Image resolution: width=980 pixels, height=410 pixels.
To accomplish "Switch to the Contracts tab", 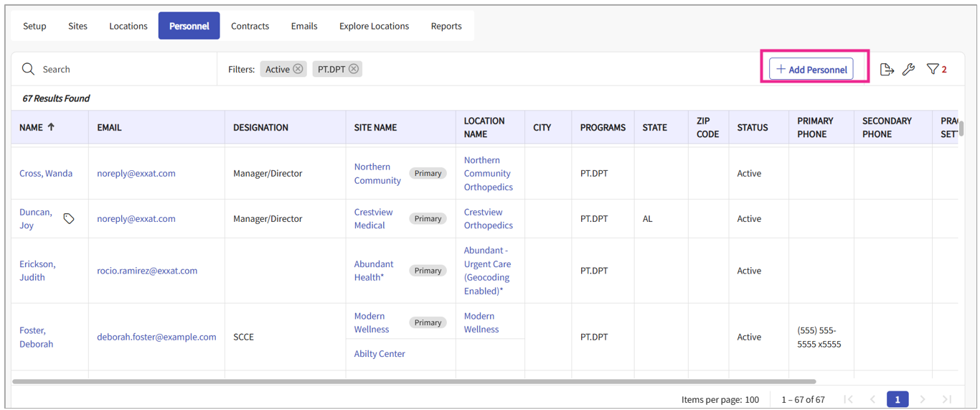I will pos(250,26).
